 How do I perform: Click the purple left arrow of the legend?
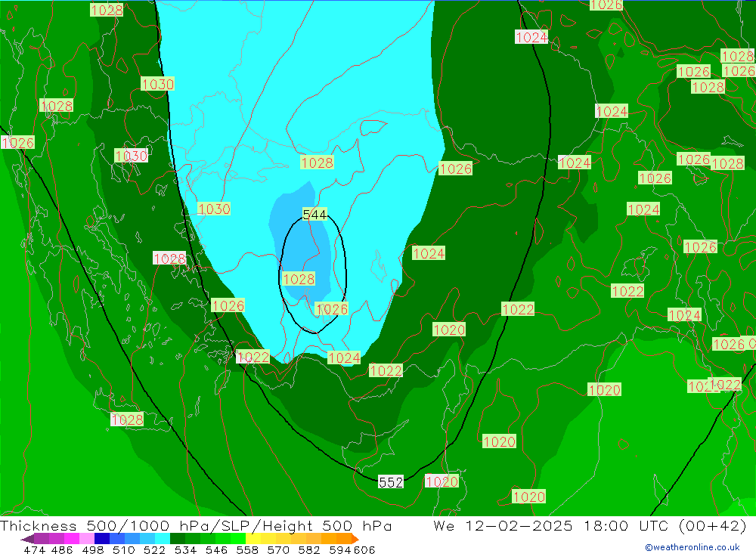(x=27, y=539)
